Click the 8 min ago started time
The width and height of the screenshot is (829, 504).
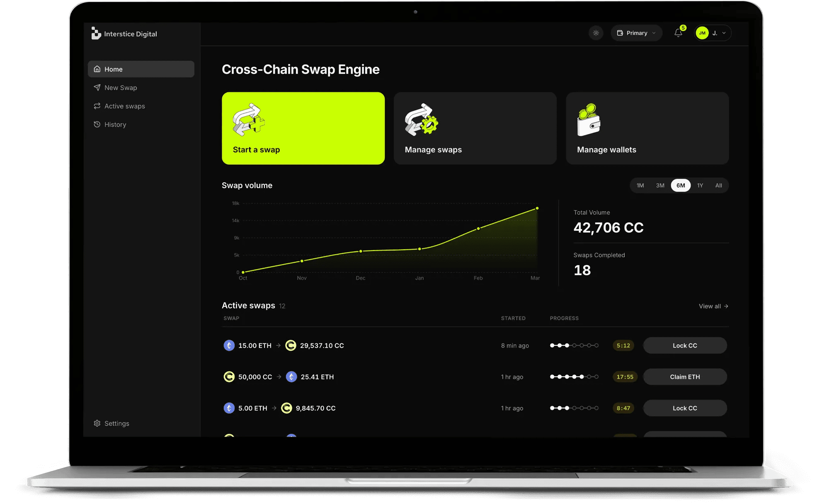click(x=515, y=345)
